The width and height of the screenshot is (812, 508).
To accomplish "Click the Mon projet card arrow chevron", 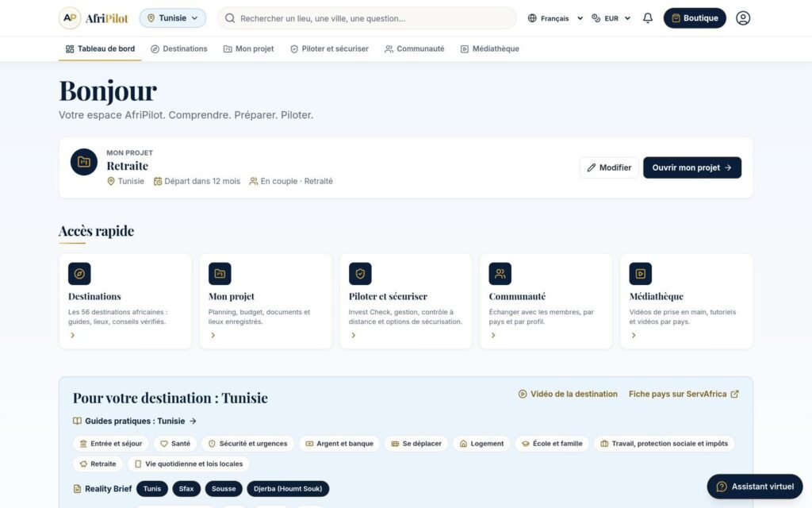I will 213,336.
